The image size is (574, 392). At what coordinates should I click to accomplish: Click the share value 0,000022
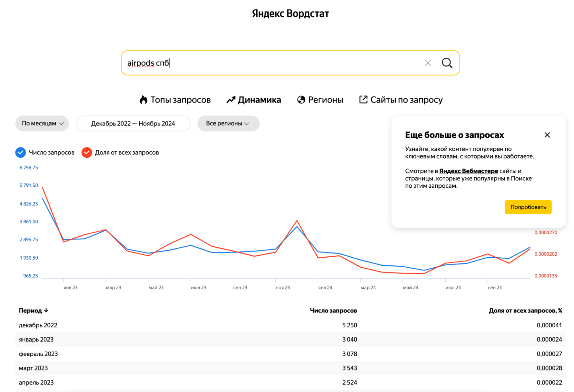click(x=549, y=382)
